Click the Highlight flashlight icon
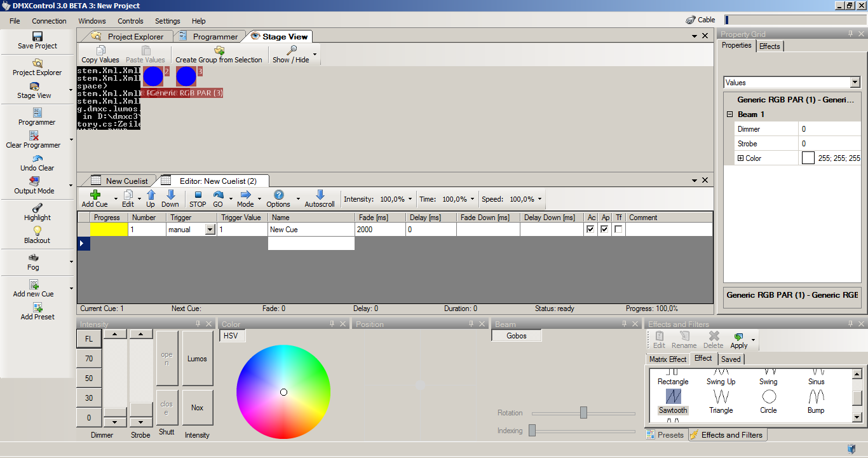Image resolution: width=868 pixels, height=458 pixels. (37, 208)
